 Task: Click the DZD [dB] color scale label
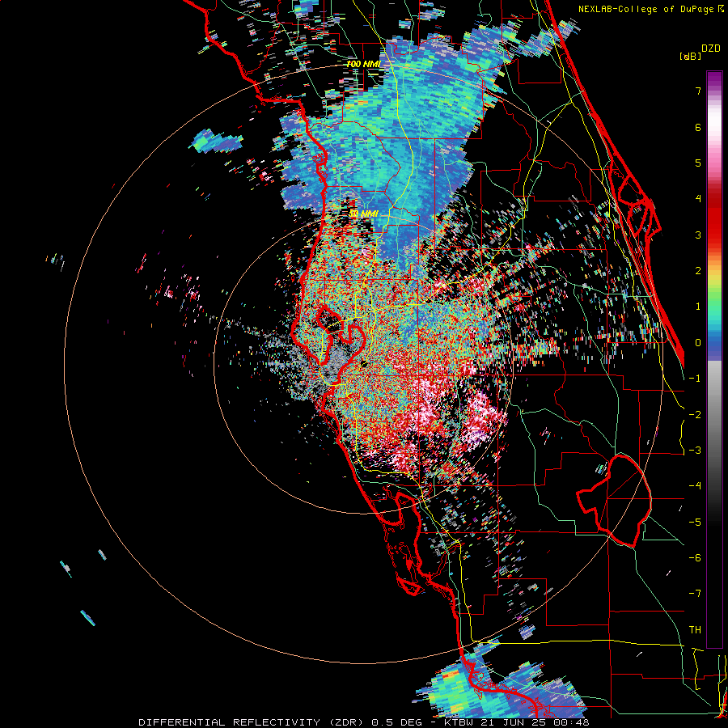(700, 52)
